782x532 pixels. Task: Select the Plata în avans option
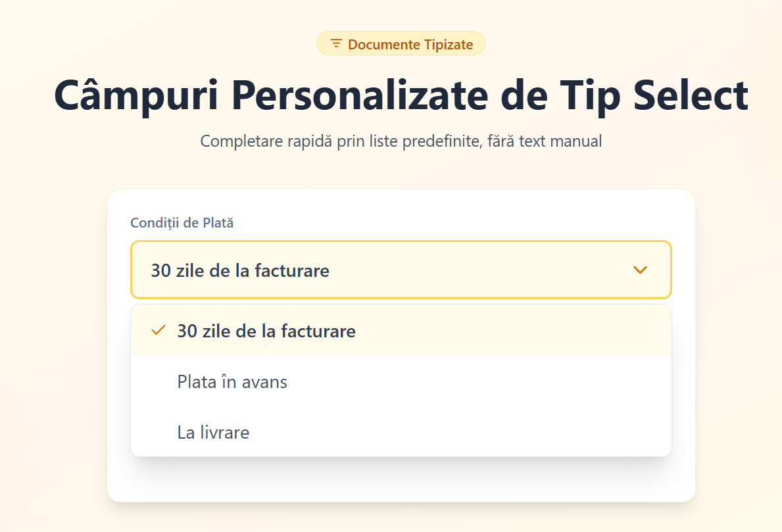point(232,381)
